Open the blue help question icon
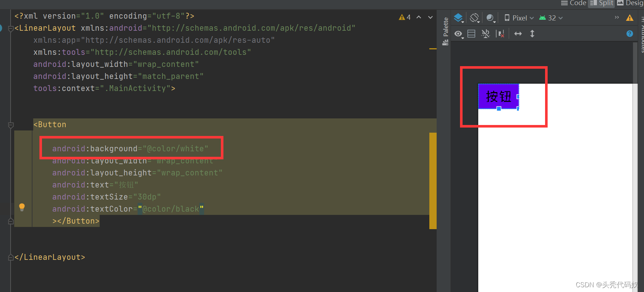This screenshot has height=292, width=644. (630, 34)
